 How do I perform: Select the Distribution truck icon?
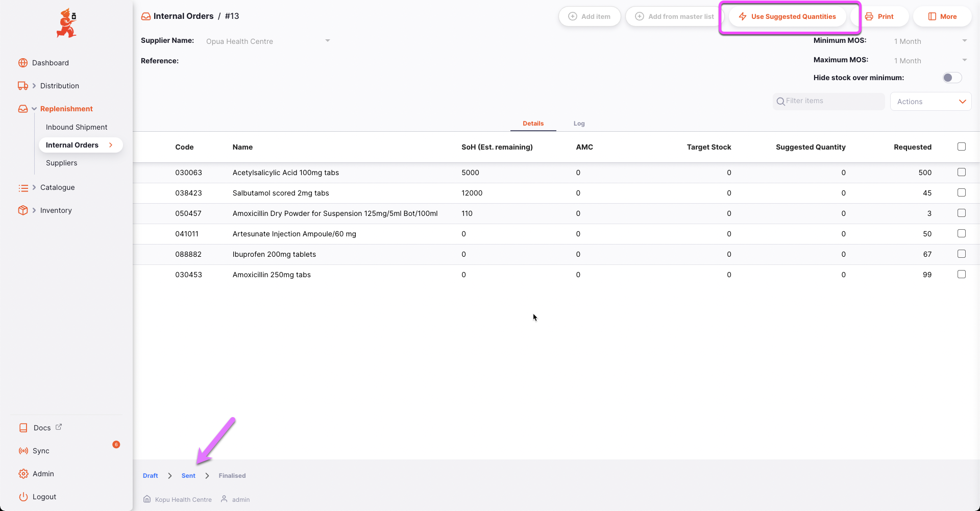pos(23,86)
